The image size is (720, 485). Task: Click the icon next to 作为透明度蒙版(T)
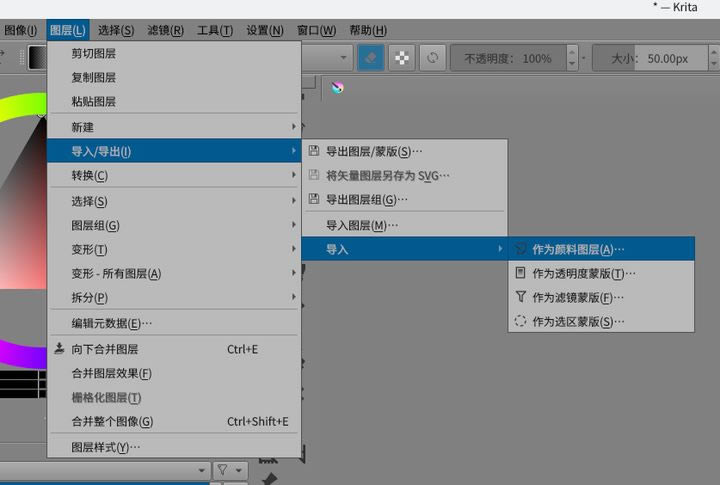pyautogui.click(x=520, y=273)
